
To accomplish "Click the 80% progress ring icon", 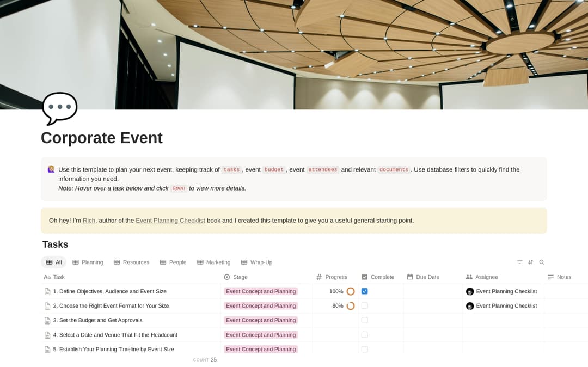I will (351, 306).
